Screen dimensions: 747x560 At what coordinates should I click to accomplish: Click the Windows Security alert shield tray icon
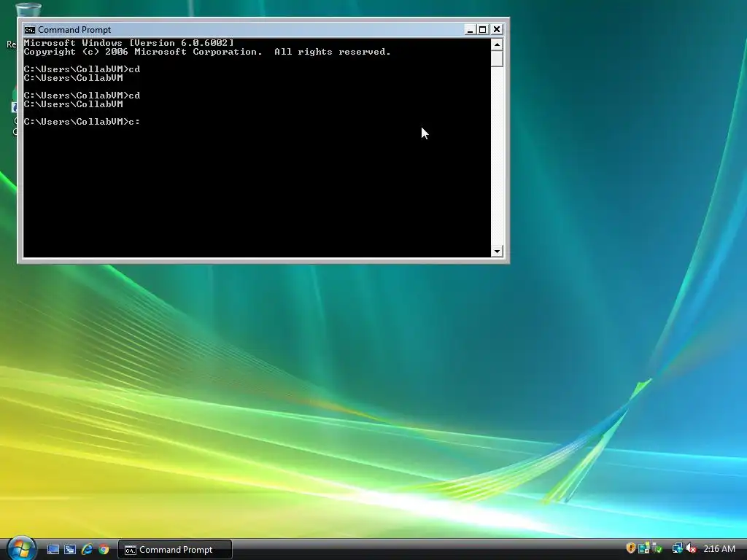tap(630, 548)
